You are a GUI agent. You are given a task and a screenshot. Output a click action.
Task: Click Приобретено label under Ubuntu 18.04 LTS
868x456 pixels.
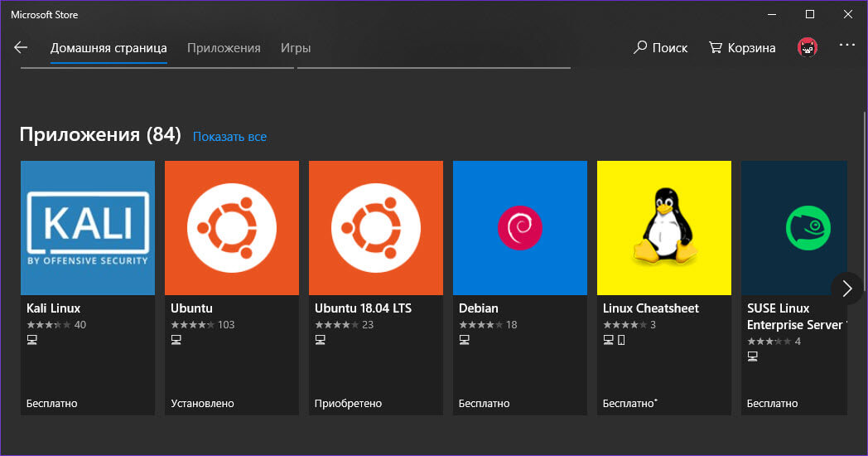click(x=348, y=404)
